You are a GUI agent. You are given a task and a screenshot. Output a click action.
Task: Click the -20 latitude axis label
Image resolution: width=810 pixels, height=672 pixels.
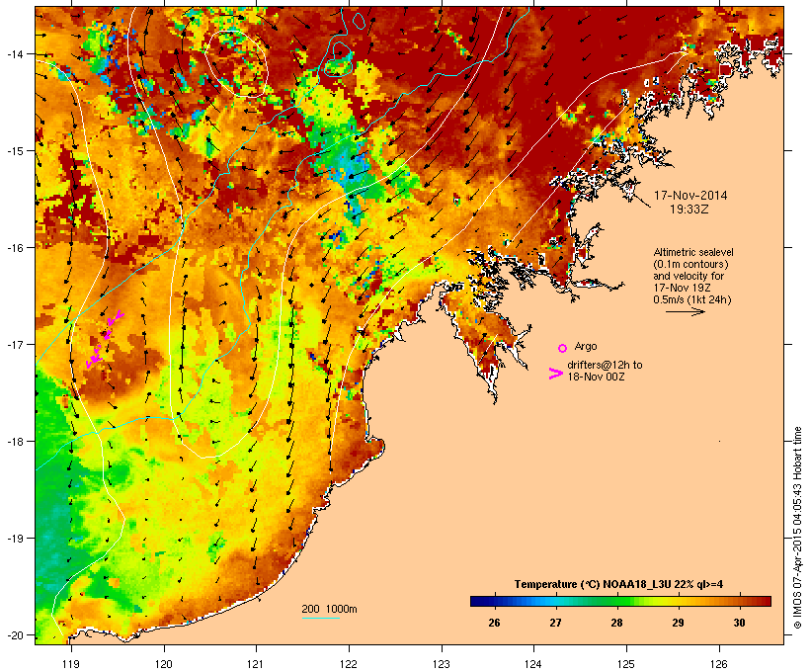coord(15,634)
